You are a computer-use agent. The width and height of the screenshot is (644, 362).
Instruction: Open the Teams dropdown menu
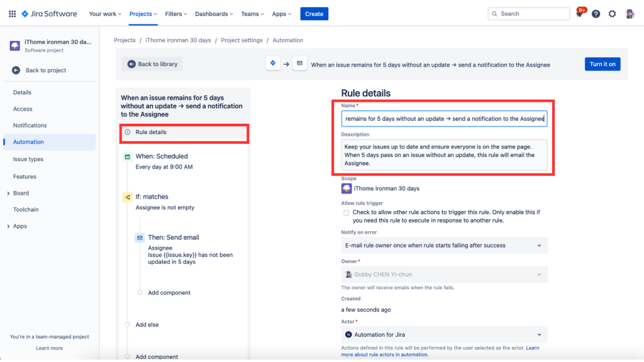[253, 14]
